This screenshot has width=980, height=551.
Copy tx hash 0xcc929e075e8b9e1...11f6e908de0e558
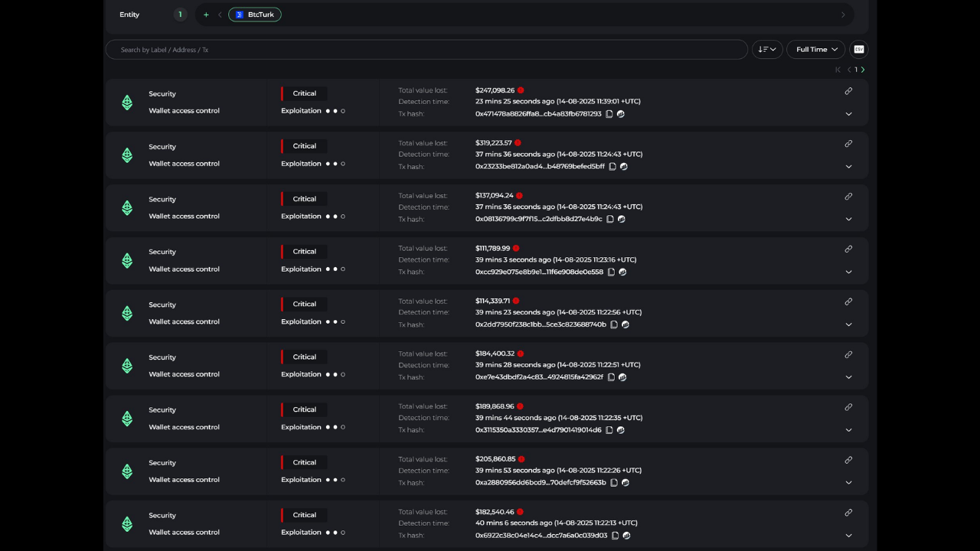[611, 272]
